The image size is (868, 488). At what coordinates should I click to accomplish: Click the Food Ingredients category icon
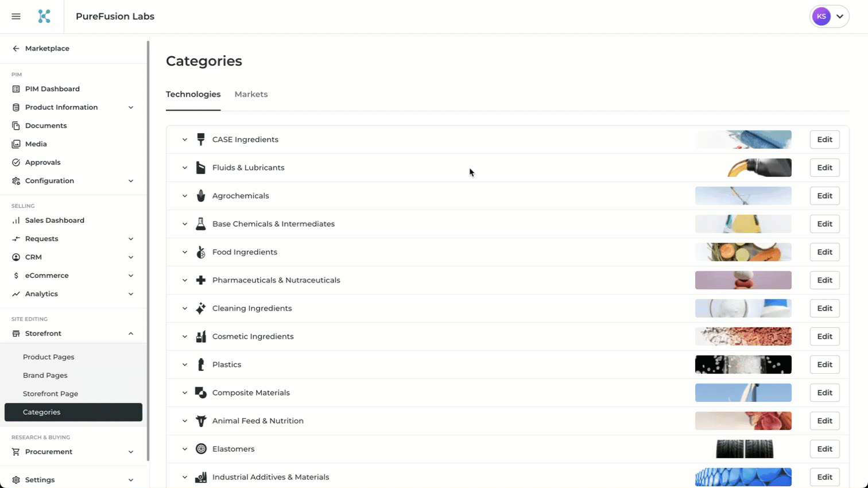(201, 252)
